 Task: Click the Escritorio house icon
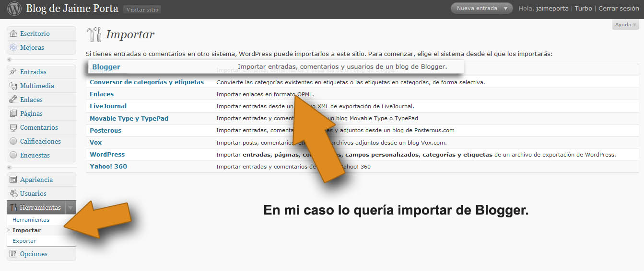pyautogui.click(x=13, y=34)
